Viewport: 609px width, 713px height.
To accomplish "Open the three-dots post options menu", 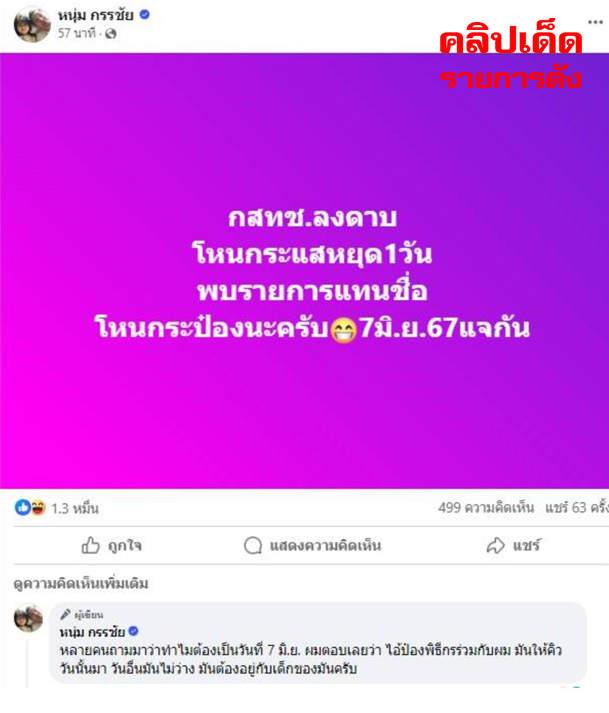I will [x=595, y=22].
